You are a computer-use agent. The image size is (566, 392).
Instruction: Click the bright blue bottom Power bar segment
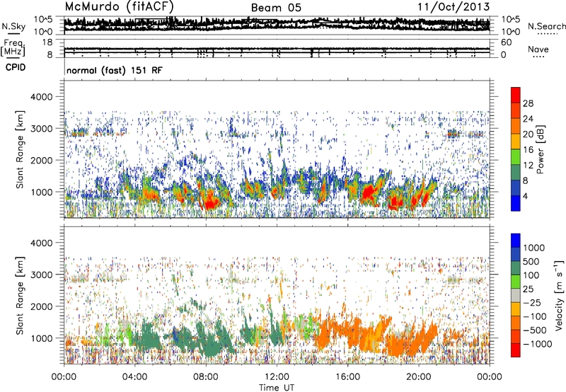point(516,203)
